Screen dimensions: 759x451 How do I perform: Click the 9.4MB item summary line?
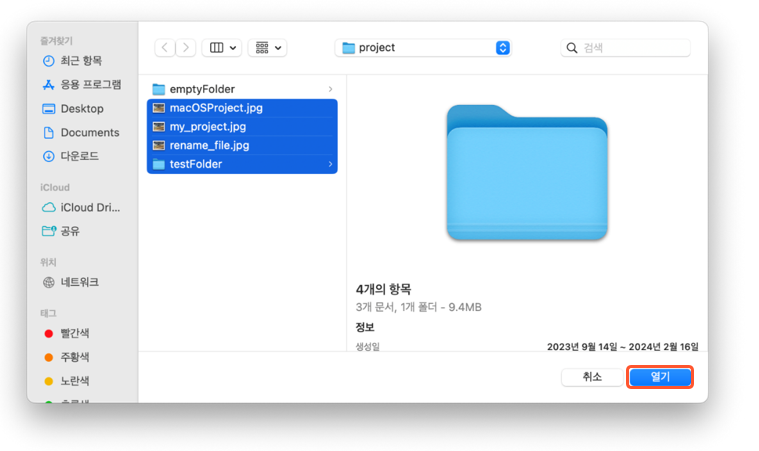pos(419,307)
